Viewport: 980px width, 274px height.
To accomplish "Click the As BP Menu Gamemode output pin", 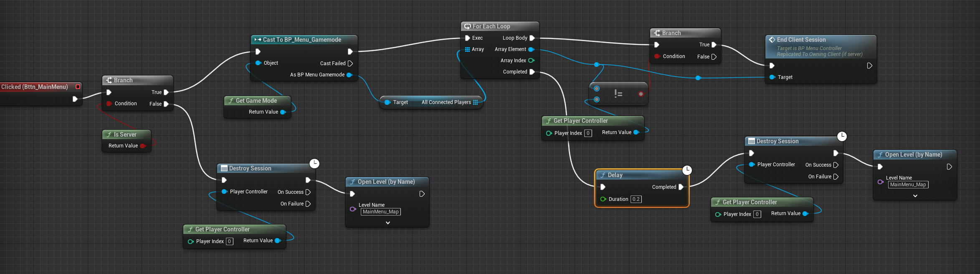I will pyautogui.click(x=349, y=75).
